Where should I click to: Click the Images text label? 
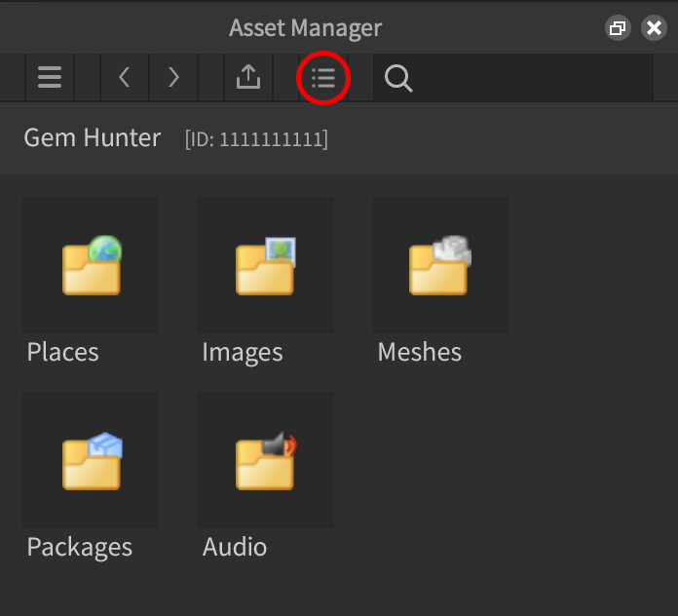pyautogui.click(x=243, y=352)
